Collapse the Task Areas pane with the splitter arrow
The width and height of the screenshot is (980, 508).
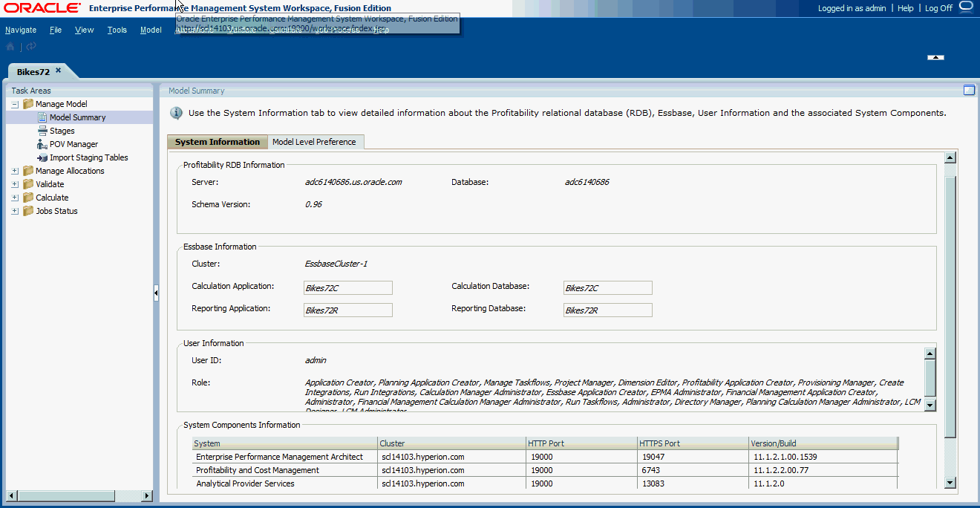point(156,293)
